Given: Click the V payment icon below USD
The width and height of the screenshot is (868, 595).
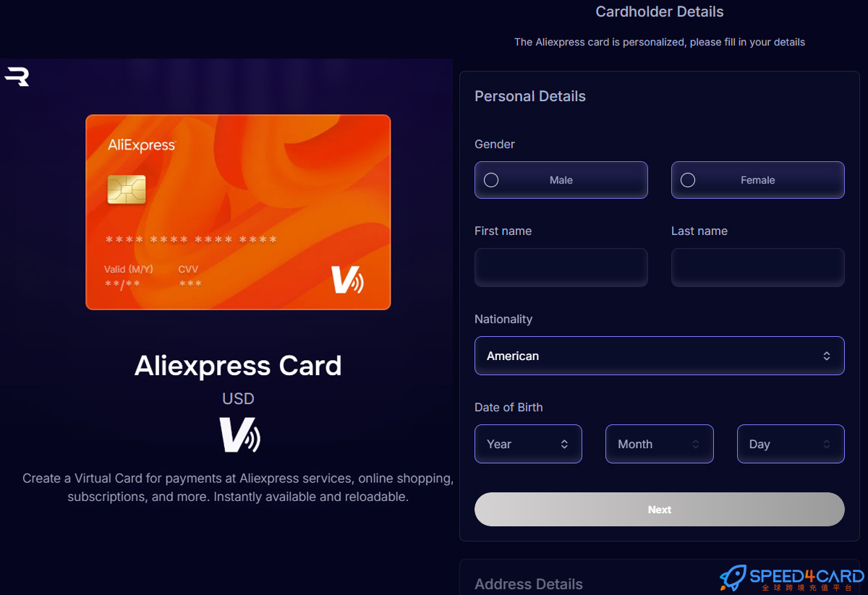Looking at the screenshot, I should pos(238,435).
